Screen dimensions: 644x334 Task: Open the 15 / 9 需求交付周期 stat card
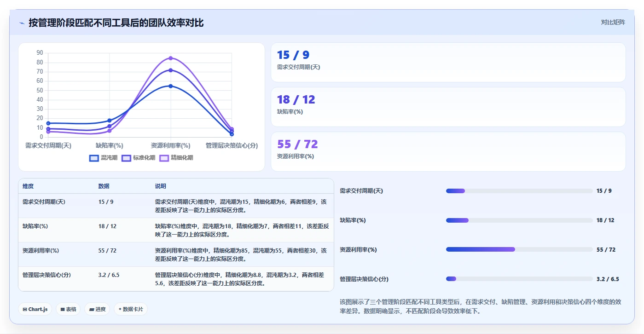click(448, 63)
